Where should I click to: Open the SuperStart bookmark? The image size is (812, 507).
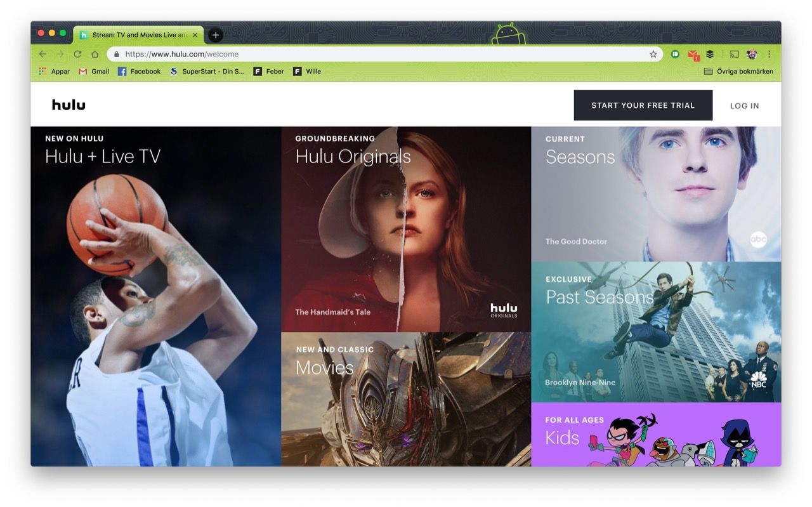click(x=207, y=72)
